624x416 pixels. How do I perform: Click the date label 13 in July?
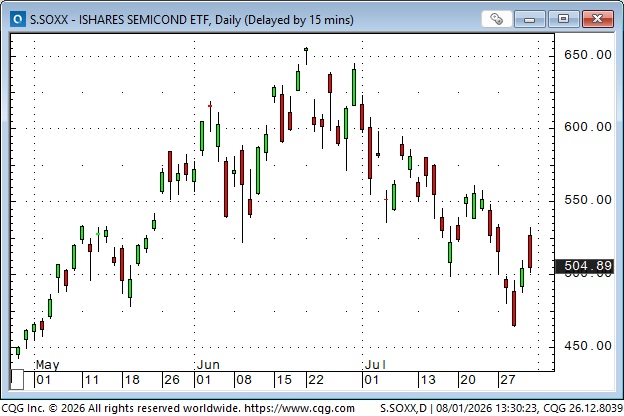[428, 380]
